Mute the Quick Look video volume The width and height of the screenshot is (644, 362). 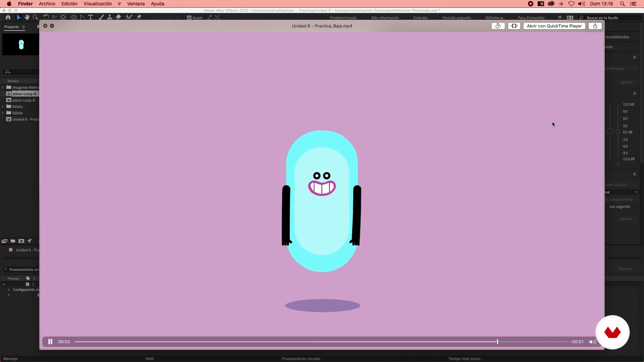pyautogui.click(x=593, y=342)
